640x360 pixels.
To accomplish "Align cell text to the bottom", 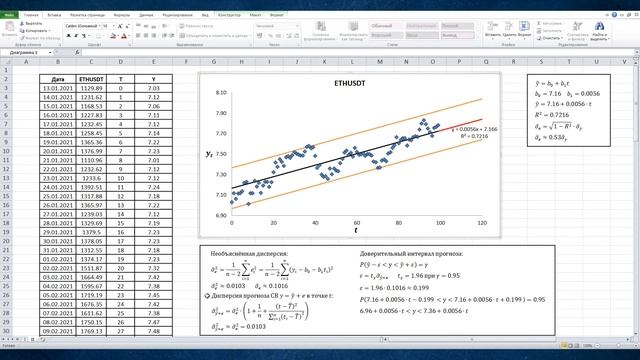I will pyautogui.click(x=154, y=26).
